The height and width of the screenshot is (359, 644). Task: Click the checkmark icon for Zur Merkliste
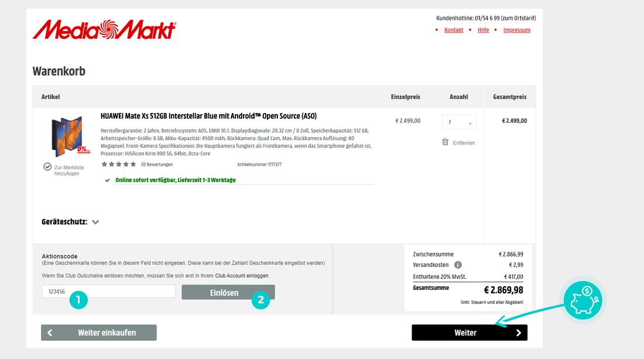tap(47, 167)
